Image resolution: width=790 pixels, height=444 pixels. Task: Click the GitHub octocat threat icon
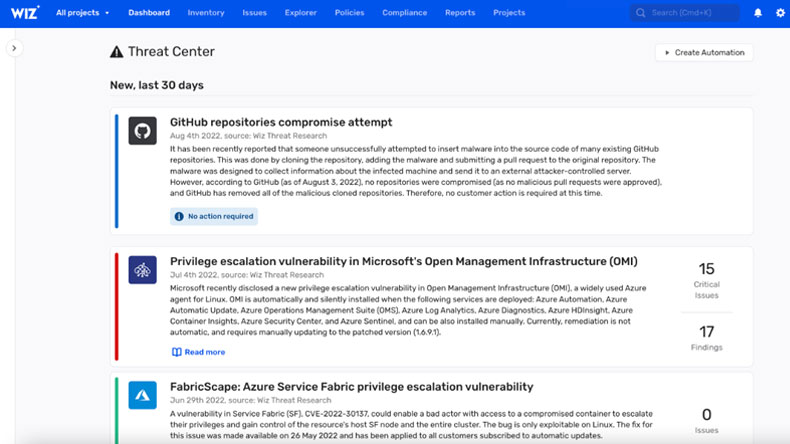[143, 131]
